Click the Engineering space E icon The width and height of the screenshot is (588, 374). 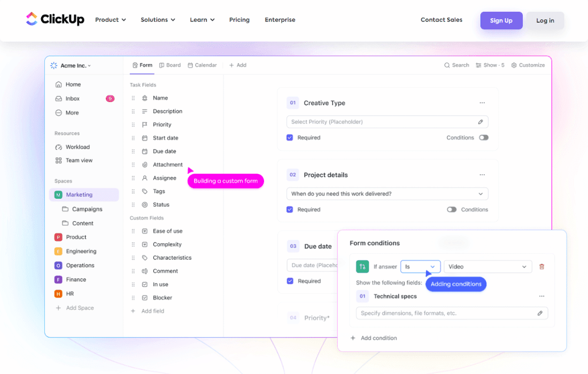point(58,252)
